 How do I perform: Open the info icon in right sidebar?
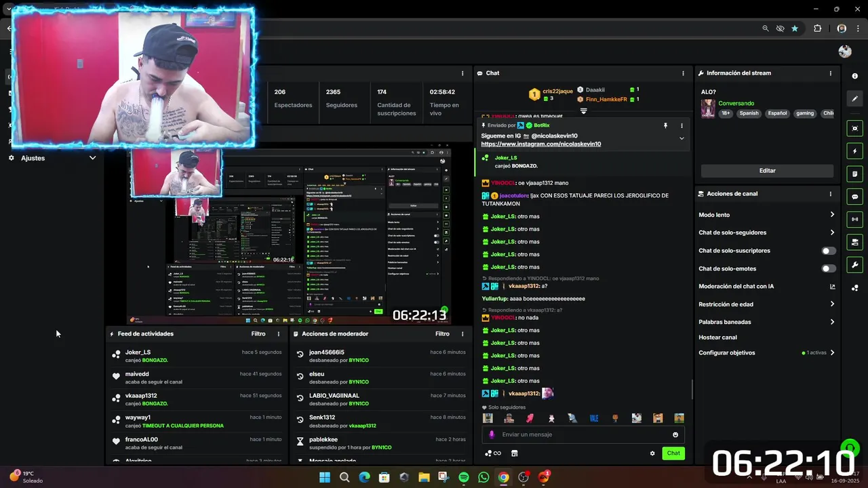point(854,76)
